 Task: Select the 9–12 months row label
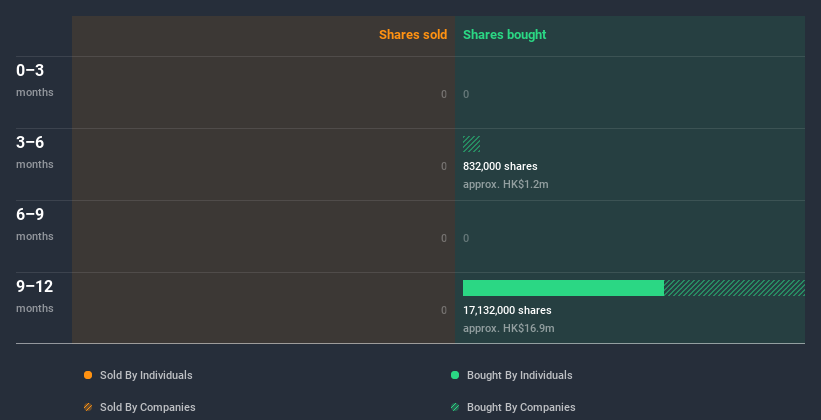pyautogui.click(x=35, y=296)
